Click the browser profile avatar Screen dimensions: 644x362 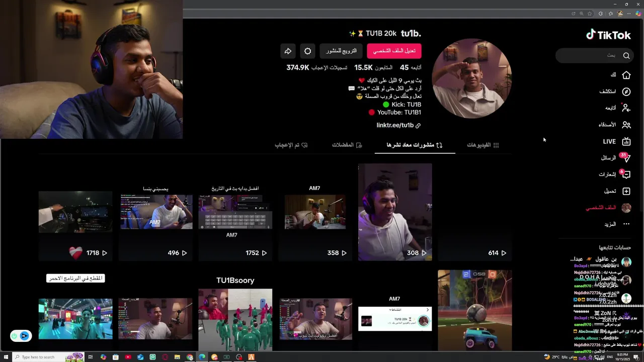(620, 14)
